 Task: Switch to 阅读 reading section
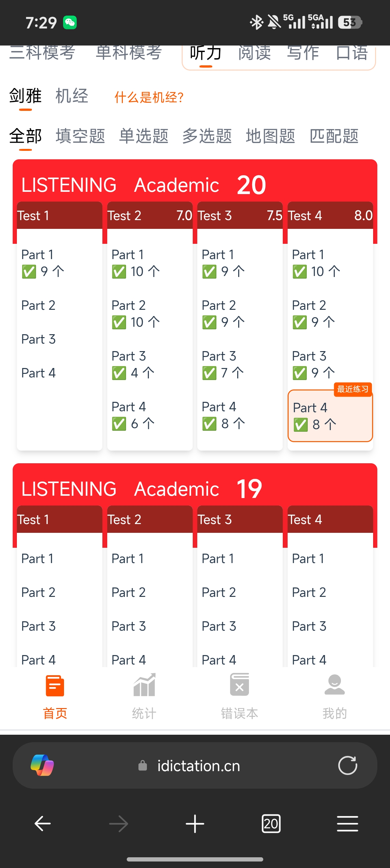tap(254, 53)
